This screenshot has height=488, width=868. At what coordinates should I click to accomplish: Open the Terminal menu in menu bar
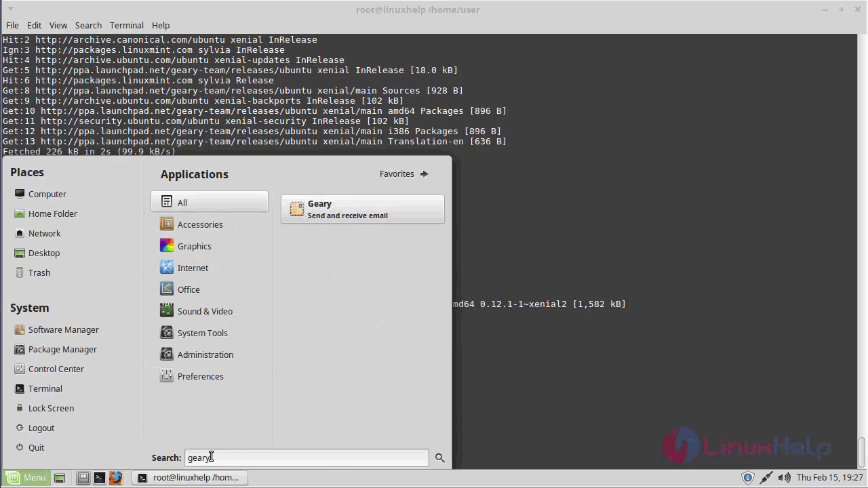click(127, 25)
